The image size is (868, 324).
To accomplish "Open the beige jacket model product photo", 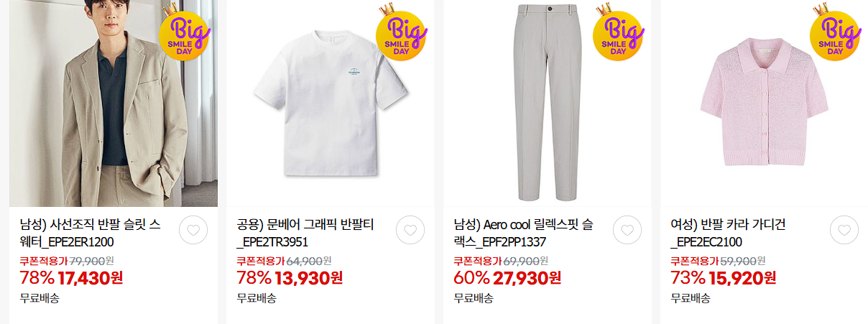I will 114,103.
